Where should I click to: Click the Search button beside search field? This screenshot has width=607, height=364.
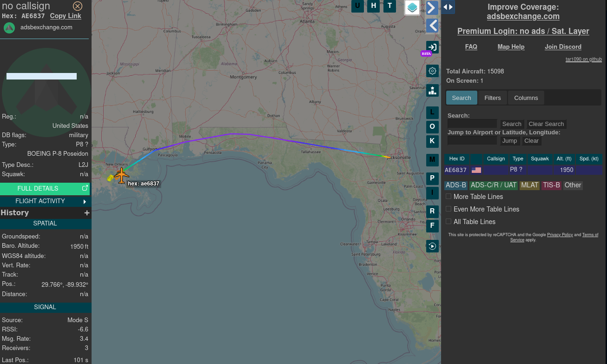[512, 124]
